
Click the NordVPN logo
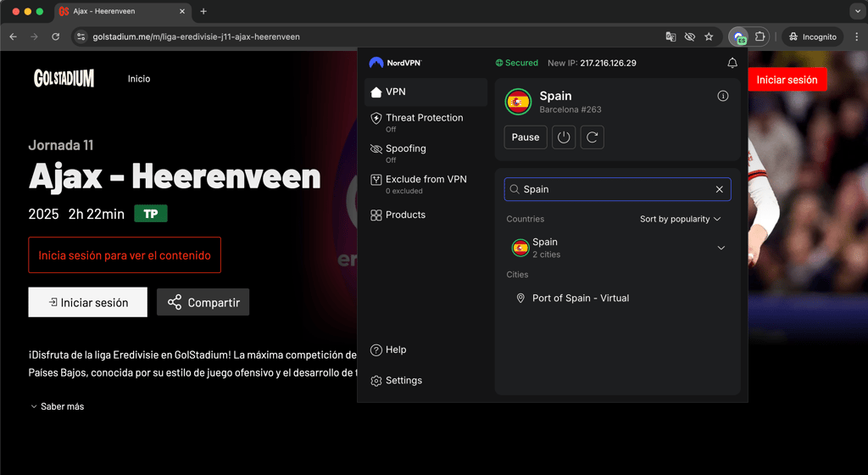point(395,63)
